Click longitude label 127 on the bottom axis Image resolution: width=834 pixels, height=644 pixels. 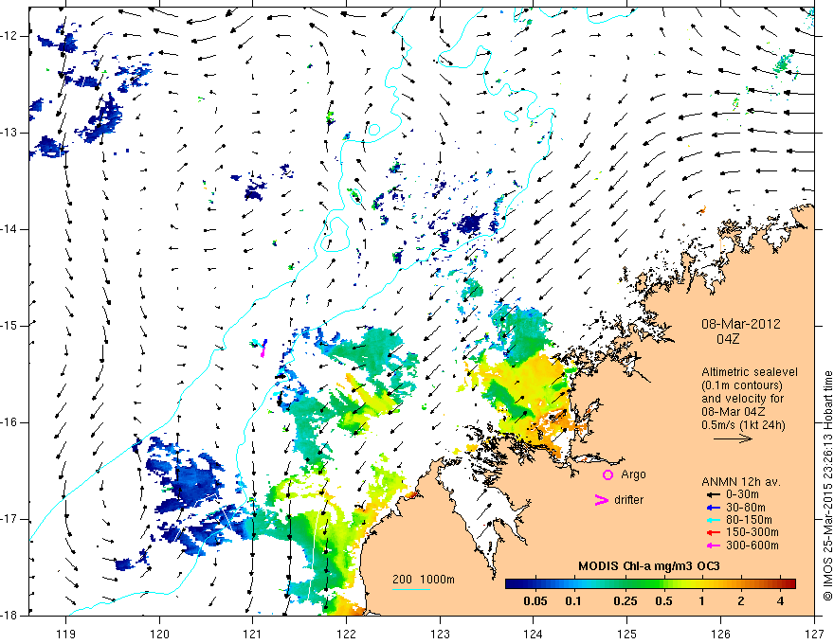[x=814, y=634]
